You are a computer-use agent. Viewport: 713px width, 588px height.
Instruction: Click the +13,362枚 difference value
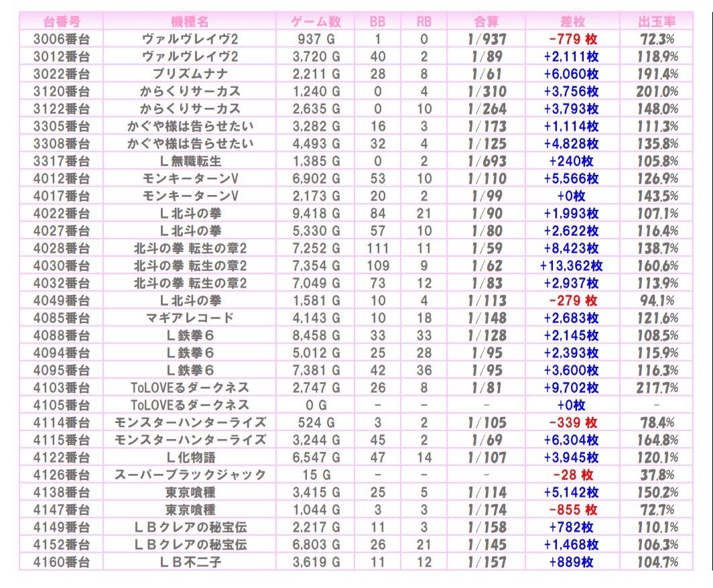572,266
